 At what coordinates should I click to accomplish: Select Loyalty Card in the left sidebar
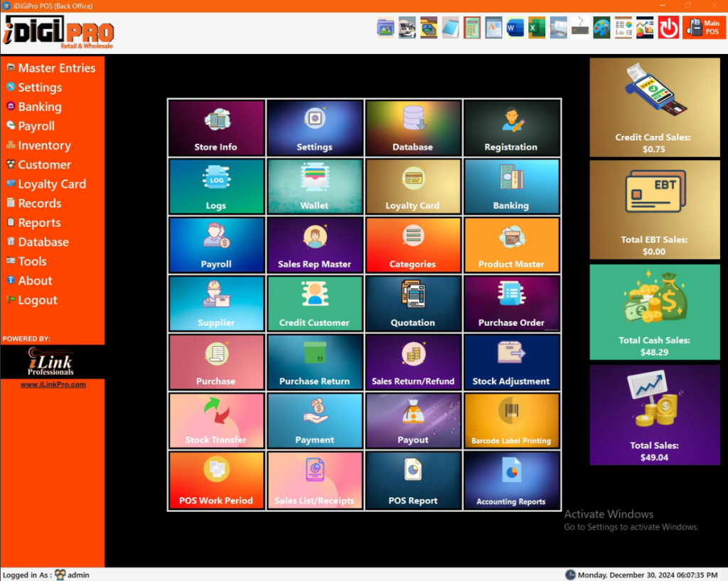pyautogui.click(x=46, y=184)
